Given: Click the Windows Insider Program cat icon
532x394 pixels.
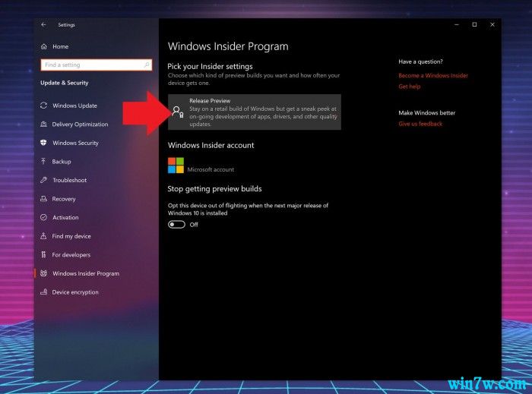Looking at the screenshot, I should point(43,273).
